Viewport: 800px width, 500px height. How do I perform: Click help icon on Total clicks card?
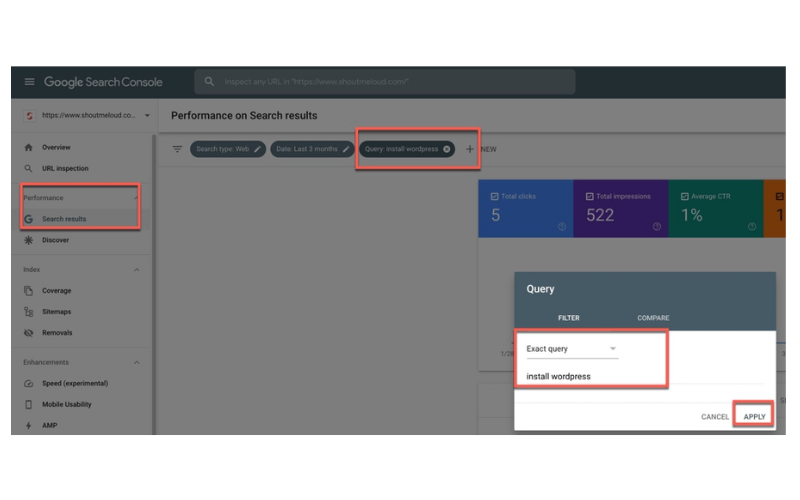coord(562,227)
